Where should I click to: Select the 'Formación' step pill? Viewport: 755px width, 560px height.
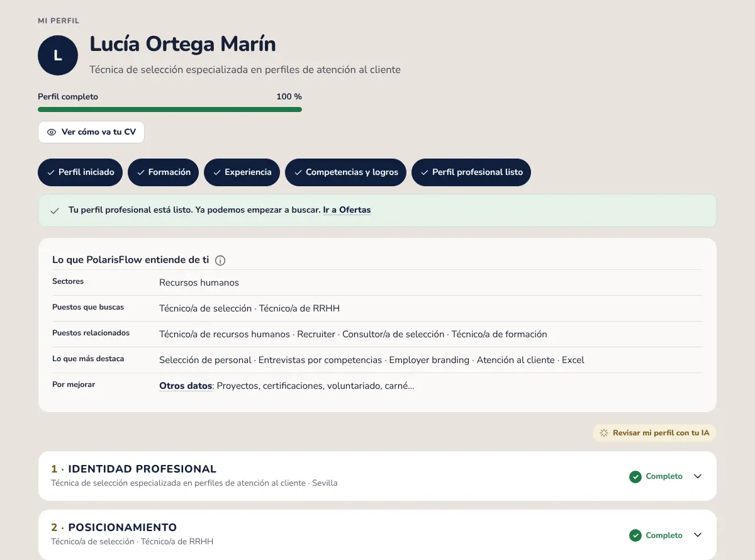coord(164,172)
